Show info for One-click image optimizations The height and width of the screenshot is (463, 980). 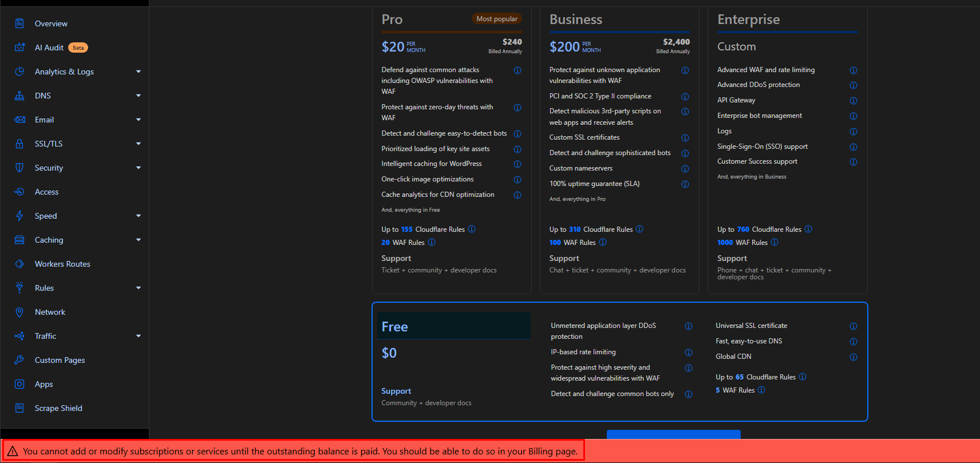tap(517, 180)
